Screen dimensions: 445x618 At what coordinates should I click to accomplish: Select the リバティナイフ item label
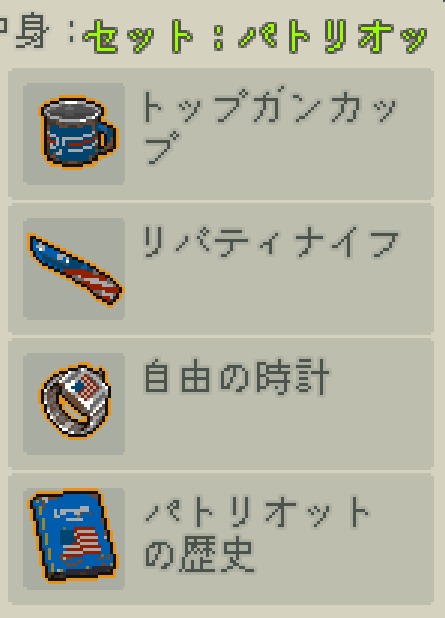coord(270,242)
